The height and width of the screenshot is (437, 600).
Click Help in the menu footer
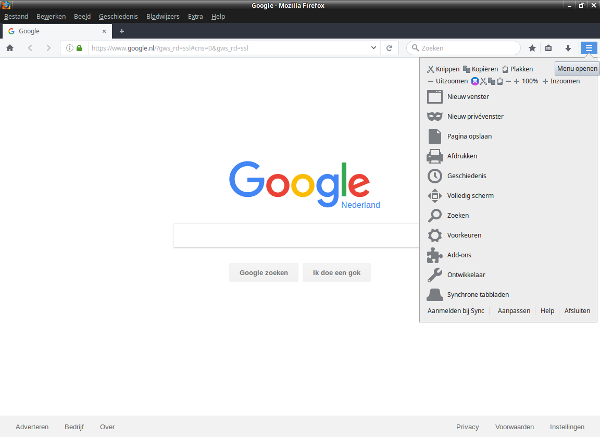tap(547, 311)
